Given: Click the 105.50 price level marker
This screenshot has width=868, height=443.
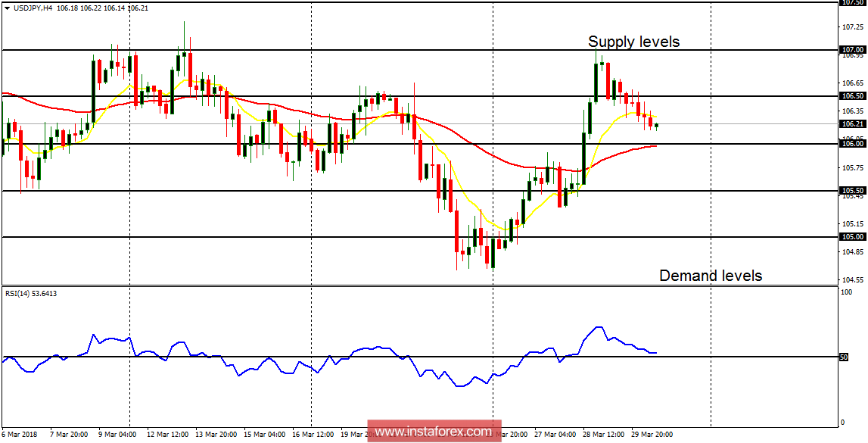Looking at the screenshot, I should [854, 189].
